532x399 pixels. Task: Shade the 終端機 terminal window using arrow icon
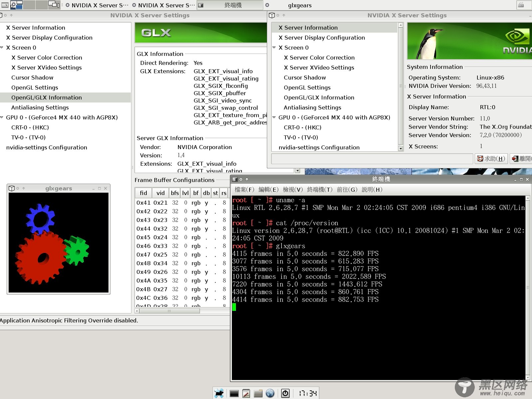coord(247,179)
